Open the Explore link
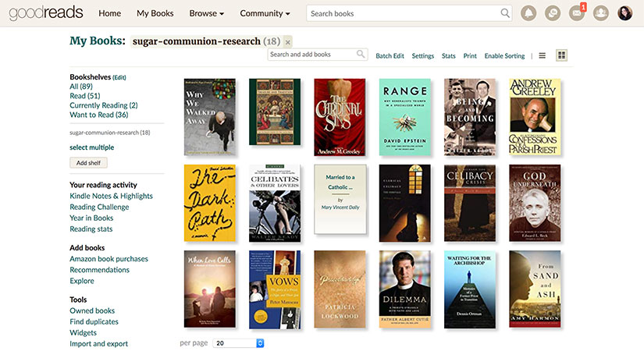 (82, 281)
